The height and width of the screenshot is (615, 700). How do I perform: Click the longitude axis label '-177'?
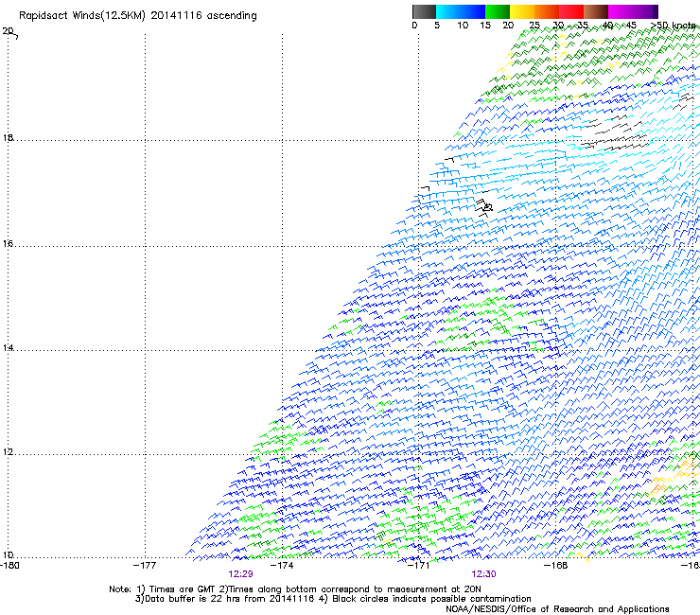click(x=145, y=566)
